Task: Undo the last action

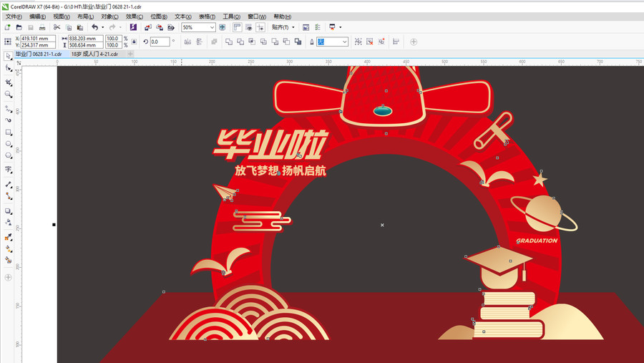Action: [x=95, y=27]
